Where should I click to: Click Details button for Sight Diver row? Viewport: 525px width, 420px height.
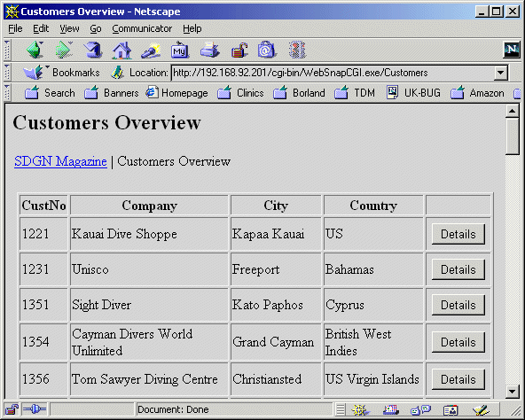click(x=458, y=305)
